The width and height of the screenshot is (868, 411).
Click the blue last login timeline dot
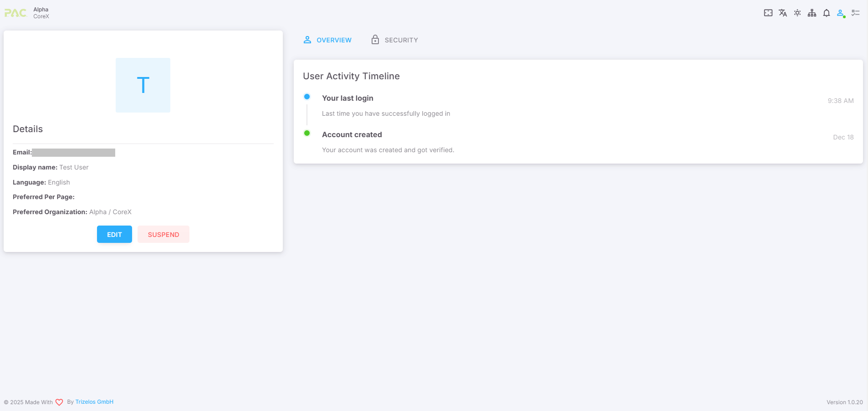[x=307, y=97]
